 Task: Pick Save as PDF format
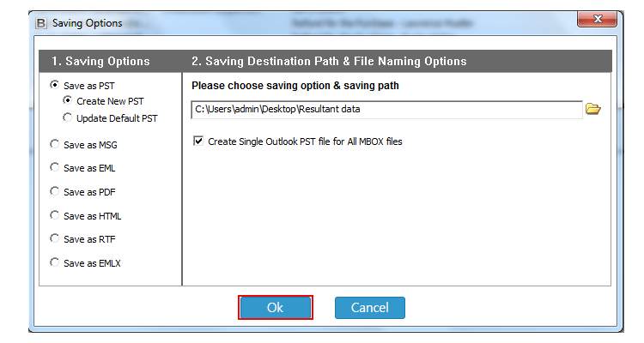point(54,191)
